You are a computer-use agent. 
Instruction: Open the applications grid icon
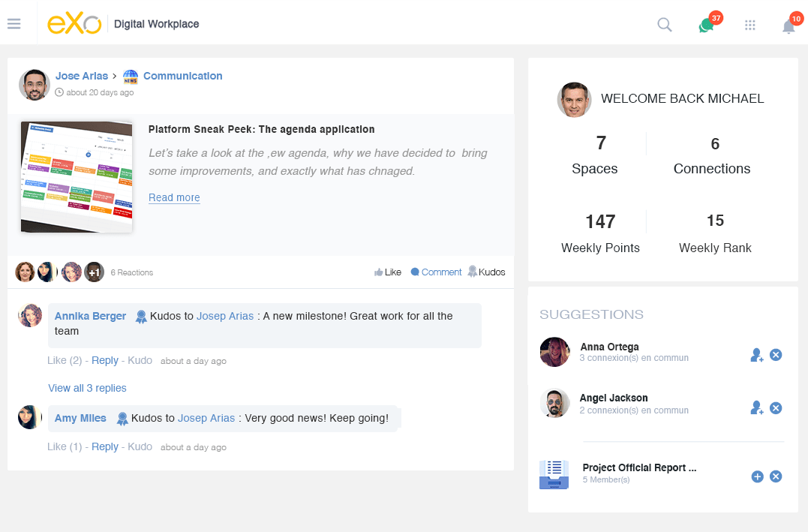(x=749, y=25)
